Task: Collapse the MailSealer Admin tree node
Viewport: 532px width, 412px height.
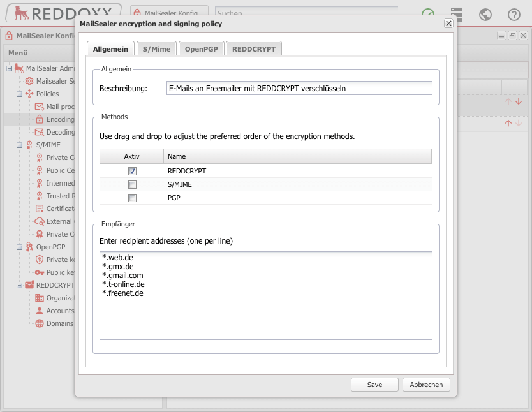Action: click(10, 68)
